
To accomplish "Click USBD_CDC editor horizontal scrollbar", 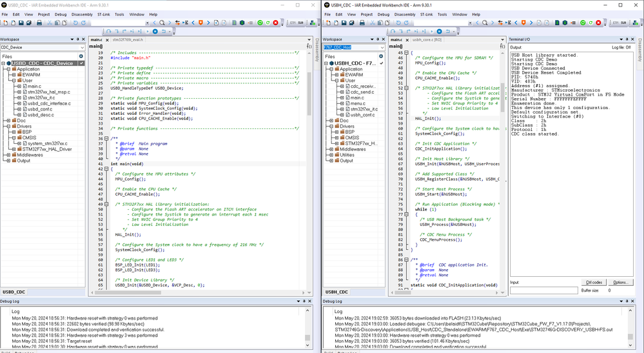I will [200, 292].
